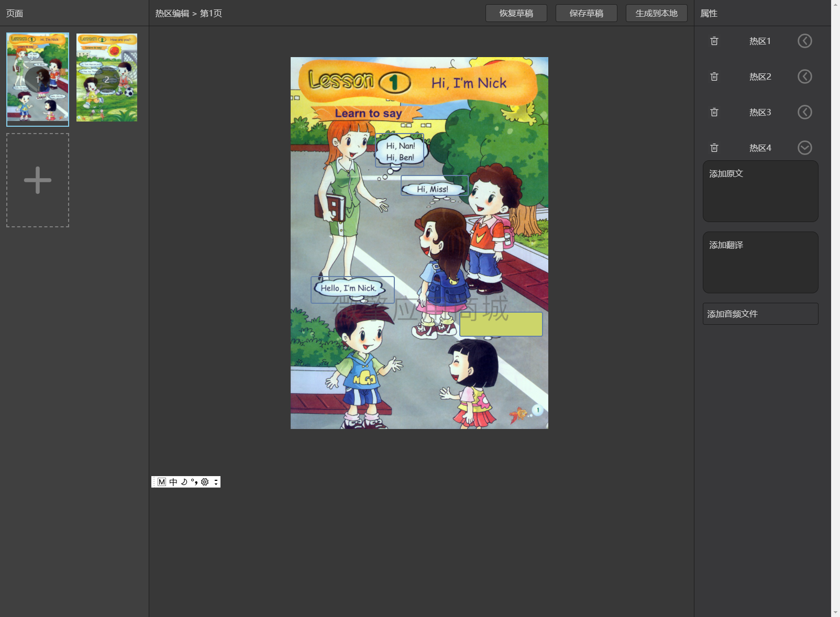This screenshot has height=617, width=840.
Task: Select the 'Hi, Nan! Hi, Ben!' hotspot box
Action: point(400,151)
